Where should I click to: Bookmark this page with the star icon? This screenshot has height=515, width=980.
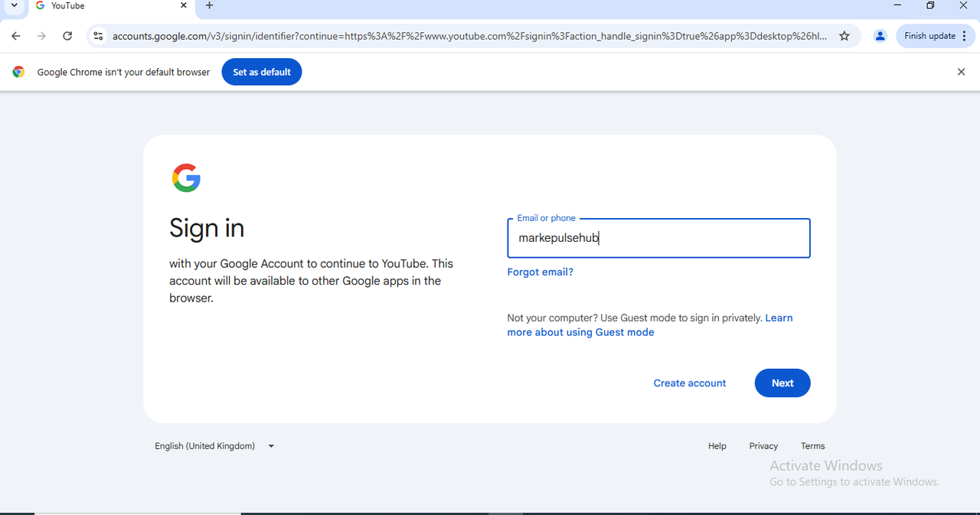(844, 36)
